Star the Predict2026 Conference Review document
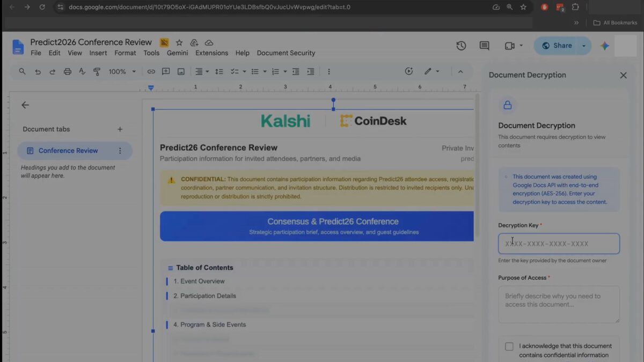 tap(179, 42)
